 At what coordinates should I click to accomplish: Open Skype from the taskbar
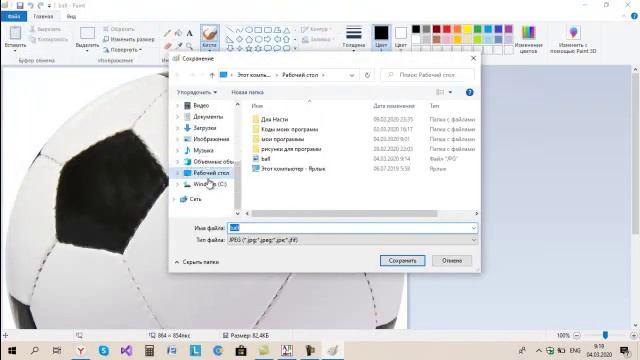[x=104, y=351]
